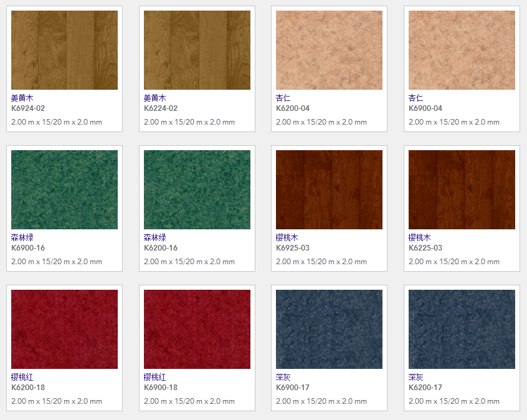527x420 pixels.
Task: Click the swatch image for K6924-02
Action: [64, 50]
